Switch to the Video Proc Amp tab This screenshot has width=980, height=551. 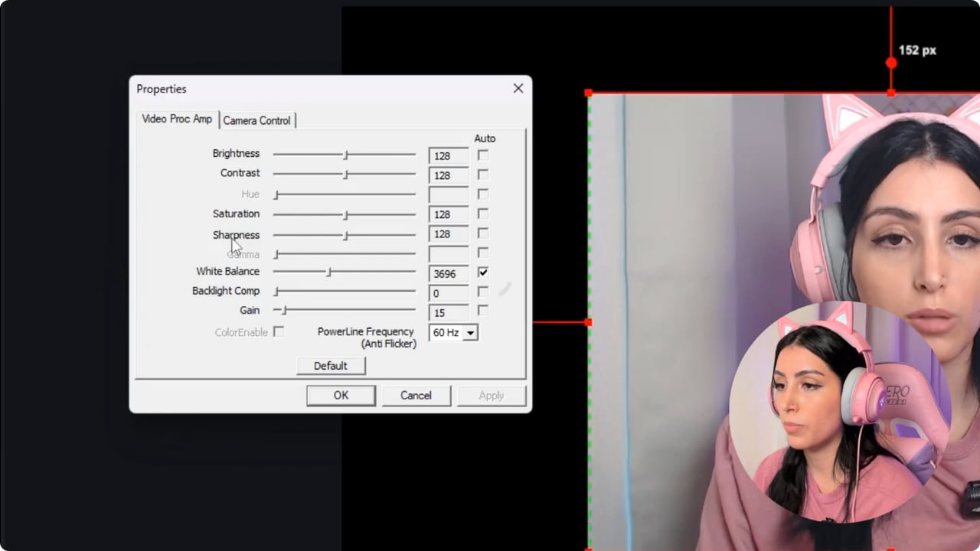(177, 119)
